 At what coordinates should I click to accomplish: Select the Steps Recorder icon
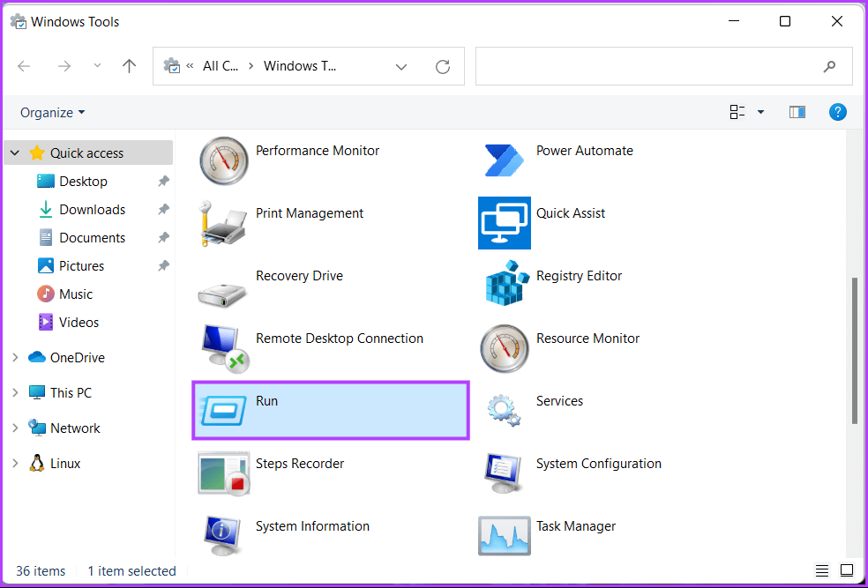tap(224, 473)
